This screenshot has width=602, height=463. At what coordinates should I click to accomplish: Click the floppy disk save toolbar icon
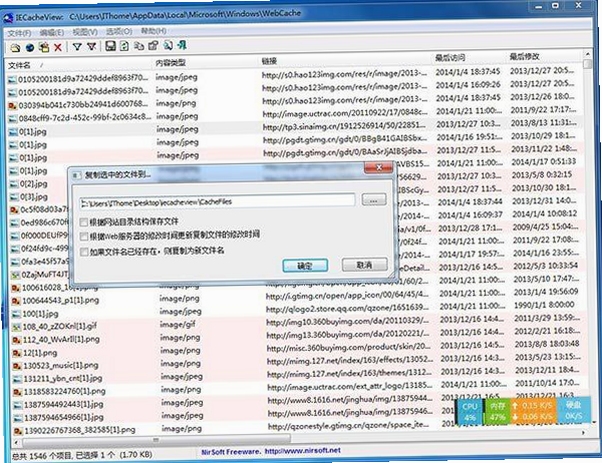[x=111, y=46]
